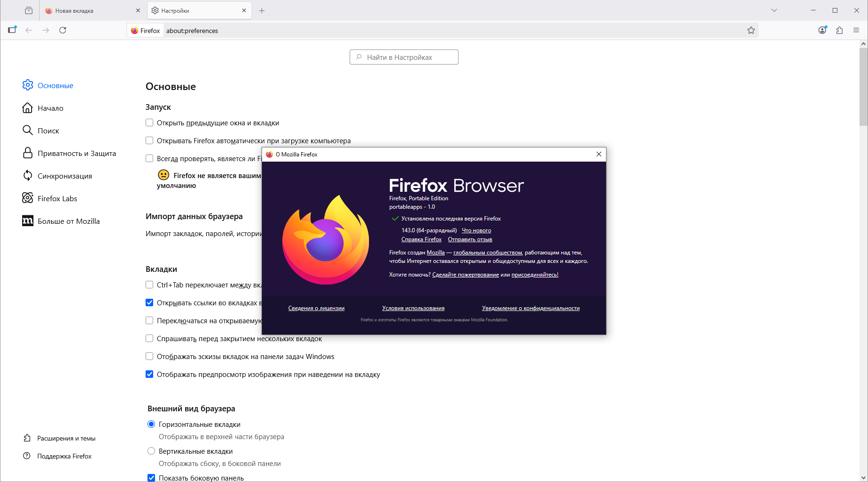Toggle Всегда проверять default browser checkbox
Viewport: 868px width, 482px height.
click(149, 158)
